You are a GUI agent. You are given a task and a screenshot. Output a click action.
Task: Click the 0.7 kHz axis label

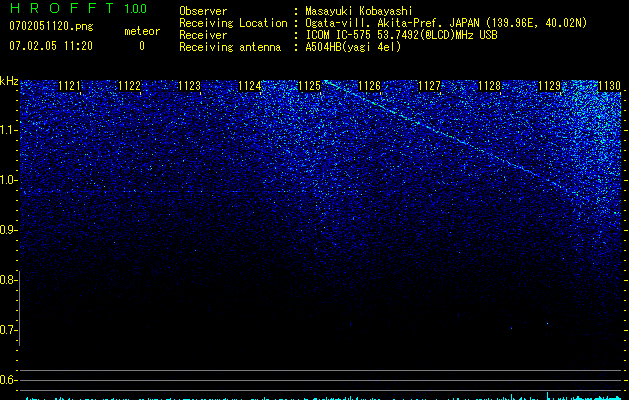(8, 330)
